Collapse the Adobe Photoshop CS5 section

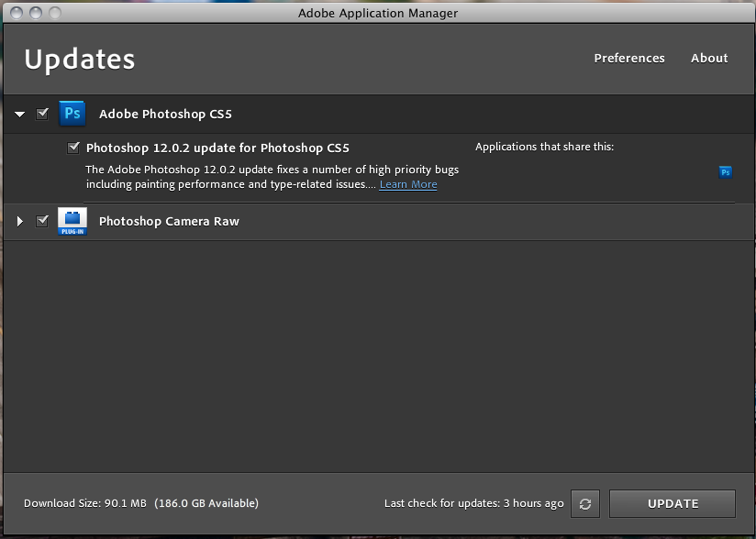click(x=20, y=115)
